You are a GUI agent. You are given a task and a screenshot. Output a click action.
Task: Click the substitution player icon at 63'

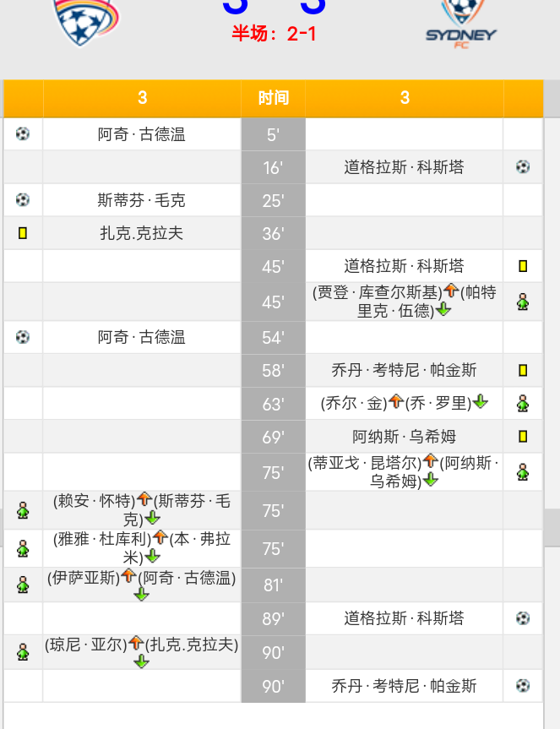point(523,403)
